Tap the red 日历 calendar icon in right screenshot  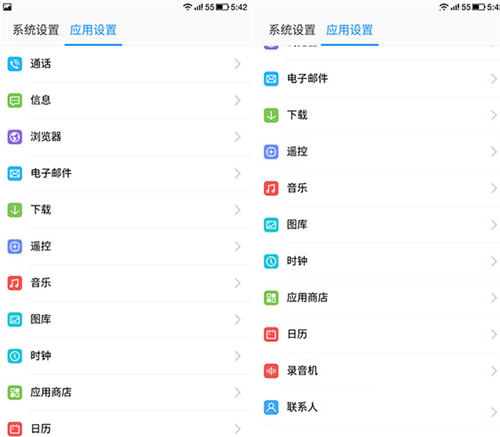coord(271,334)
